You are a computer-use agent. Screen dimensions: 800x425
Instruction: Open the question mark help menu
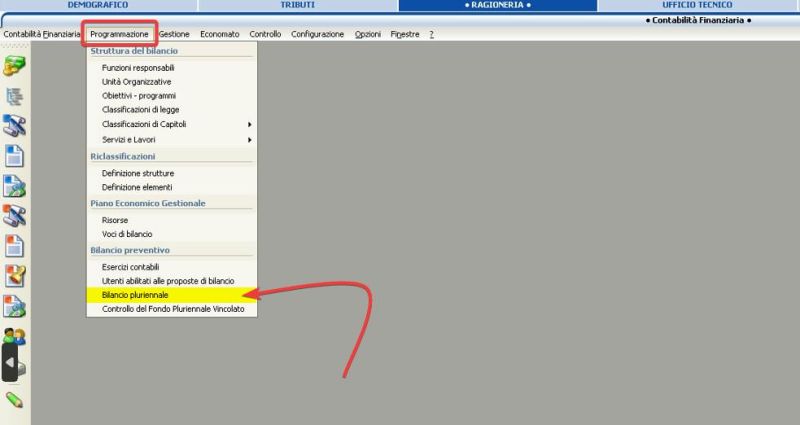click(432, 34)
